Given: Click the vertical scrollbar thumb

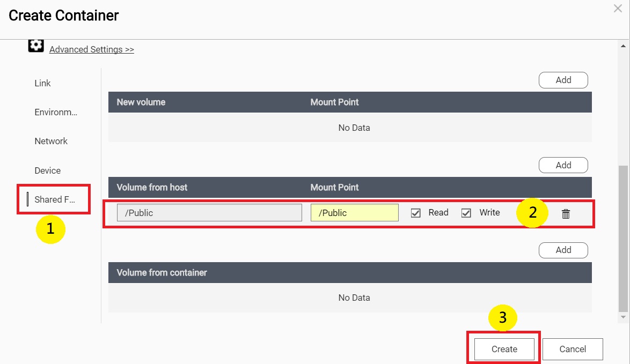Looking at the screenshot, I should [x=622, y=239].
